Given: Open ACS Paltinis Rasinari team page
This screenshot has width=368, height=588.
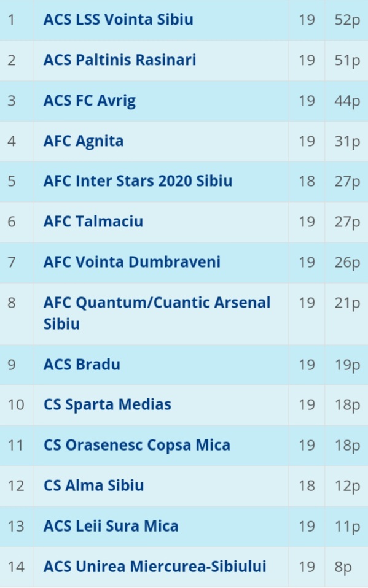Looking at the screenshot, I should 120,60.
